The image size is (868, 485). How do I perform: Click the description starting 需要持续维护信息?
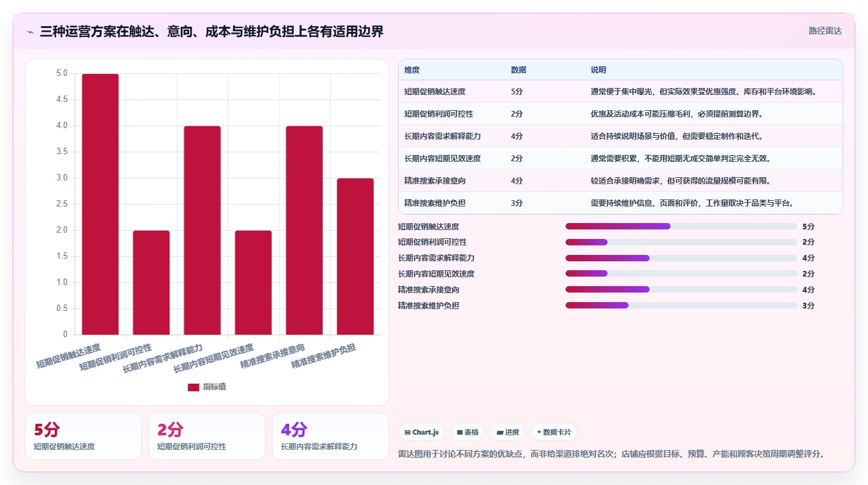[x=692, y=203]
